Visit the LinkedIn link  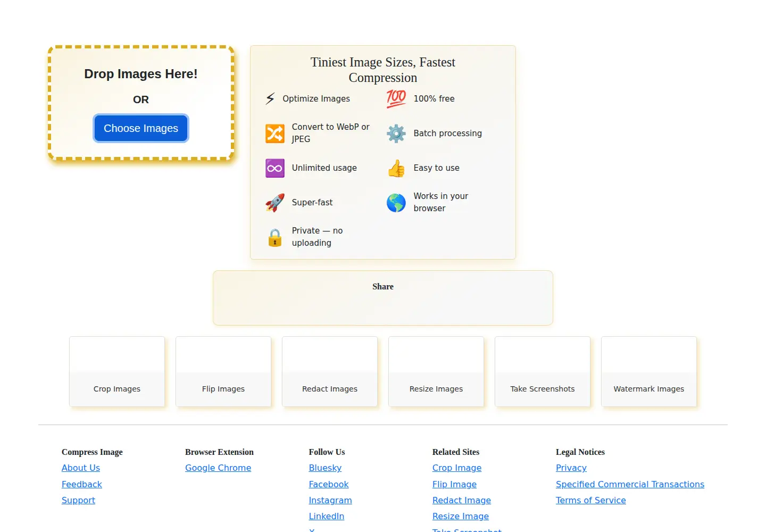(x=327, y=516)
